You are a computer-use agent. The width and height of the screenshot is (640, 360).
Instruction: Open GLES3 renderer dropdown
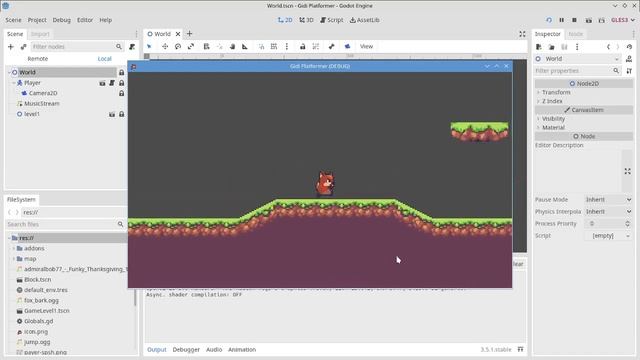(x=622, y=20)
